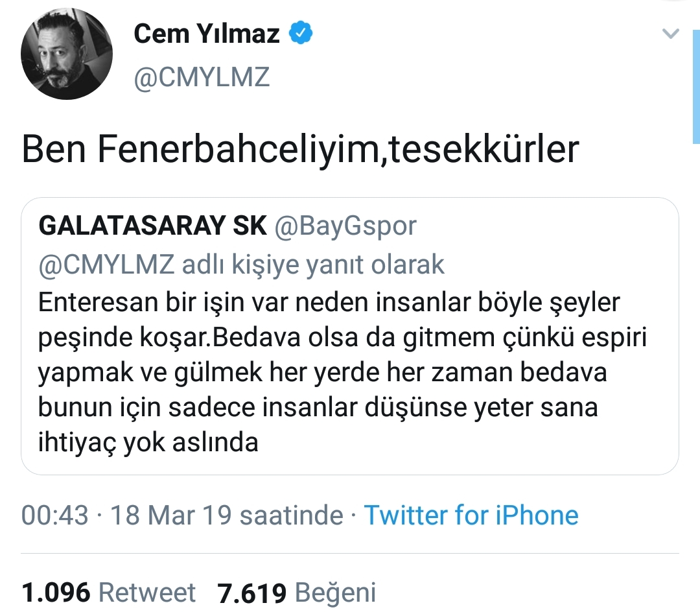Screen dimensions: 700x614
Task: Open the tweet options chevron arrow
Action: (x=671, y=34)
